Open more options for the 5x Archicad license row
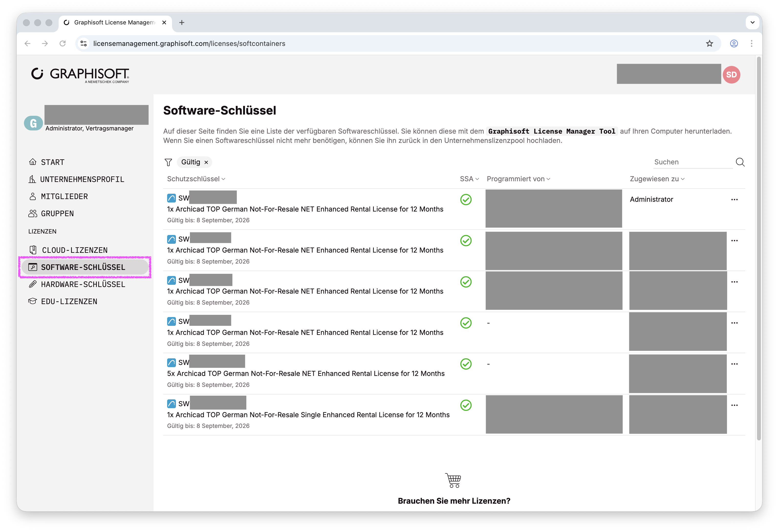 734,364
